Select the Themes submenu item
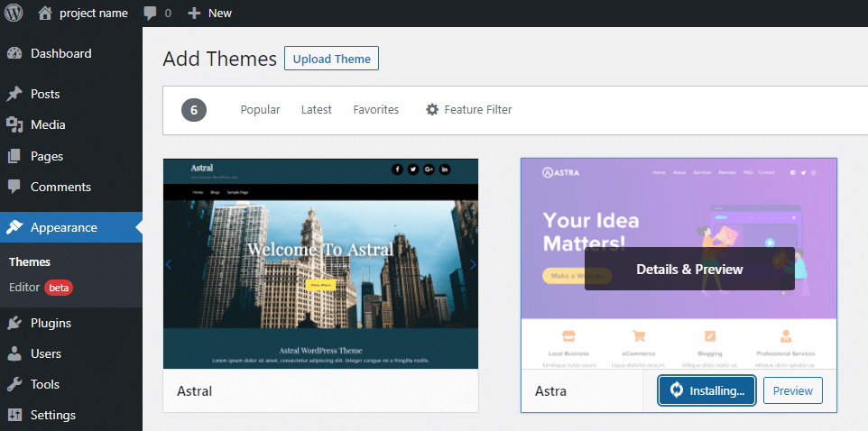 point(30,262)
